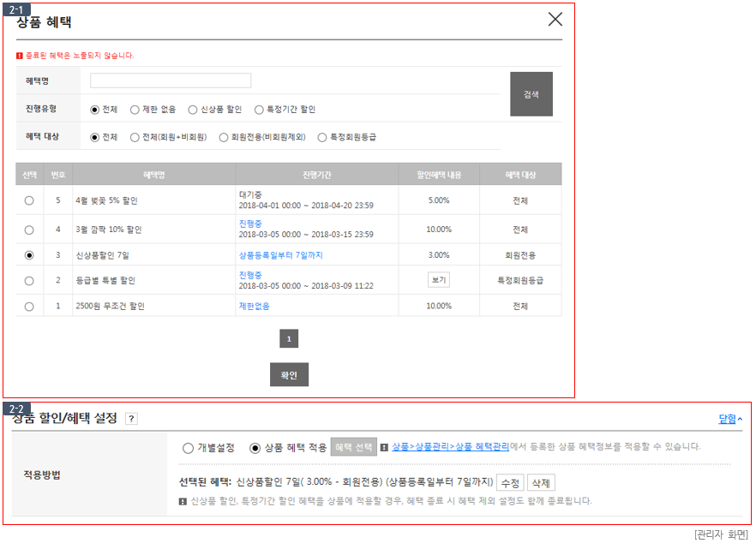The width and height of the screenshot is (756, 543).
Task: Open the help icon beside 상품 할인/혜택 설정
Action: pyautogui.click(x=131, y=419)
